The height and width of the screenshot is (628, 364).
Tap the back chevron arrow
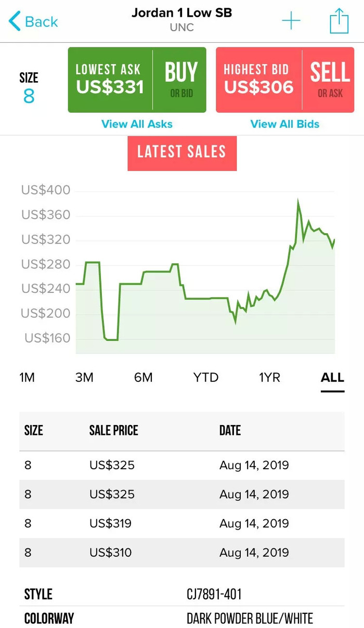(15, 21)
